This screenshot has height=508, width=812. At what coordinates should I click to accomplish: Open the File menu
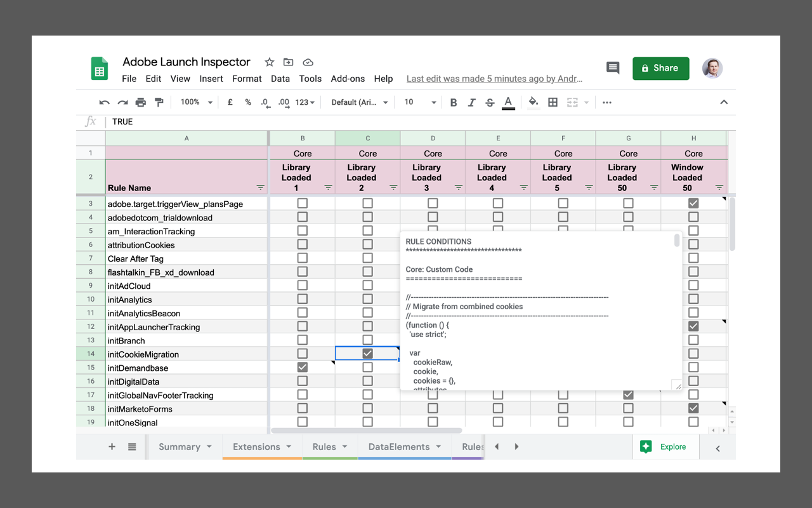pyautogui.click(x=129, y=79)
